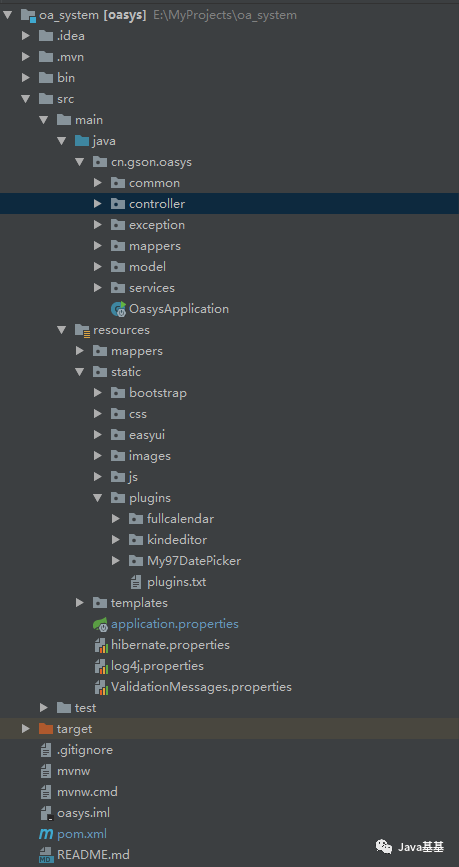Collapse the plugins folder
The width and height of the screenshot is (459, 867).
coord(98,498)
